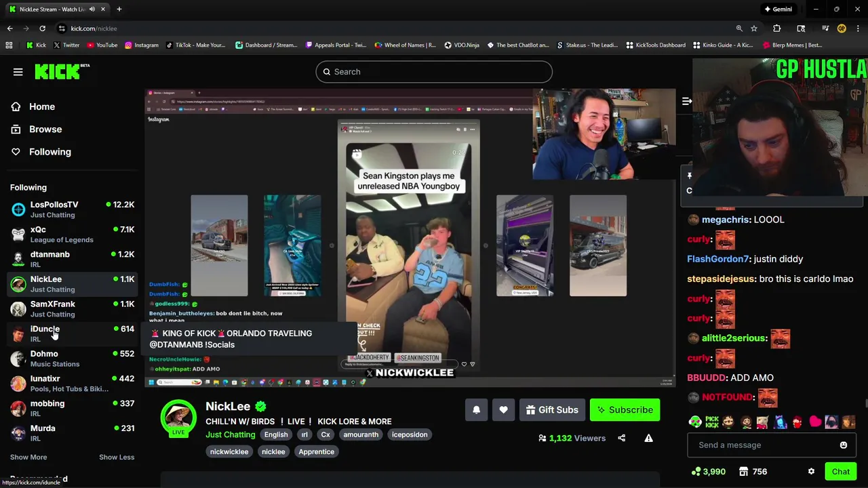Open xQc channel in following list

[73, 235]
